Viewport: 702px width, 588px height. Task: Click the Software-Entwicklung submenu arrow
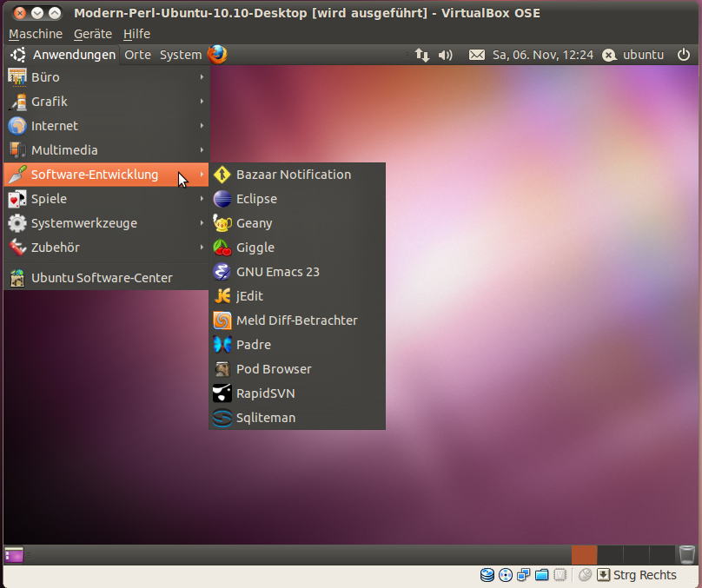[x=202, y=175]
